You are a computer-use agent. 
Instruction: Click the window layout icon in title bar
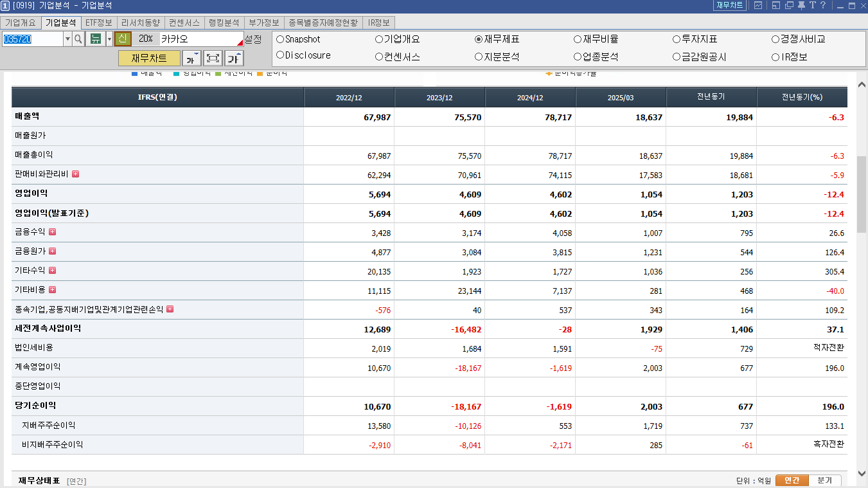tap(776, 5)
